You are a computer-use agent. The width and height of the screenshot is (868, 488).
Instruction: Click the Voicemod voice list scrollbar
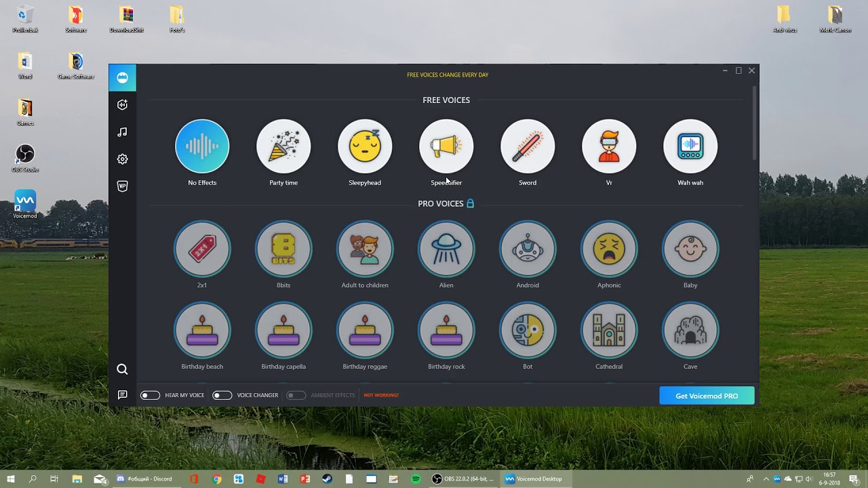click(754, 124)
